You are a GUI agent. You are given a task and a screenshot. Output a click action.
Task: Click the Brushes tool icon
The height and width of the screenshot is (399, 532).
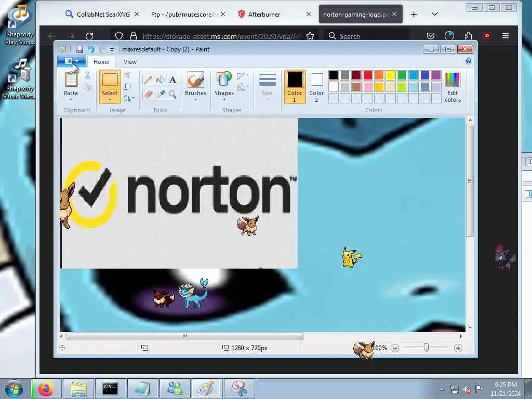(195, 80)
